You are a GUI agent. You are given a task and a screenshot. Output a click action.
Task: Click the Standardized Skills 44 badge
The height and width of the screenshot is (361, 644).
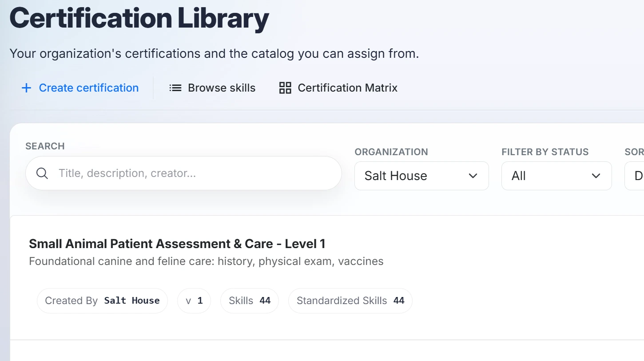coord(350,301)
